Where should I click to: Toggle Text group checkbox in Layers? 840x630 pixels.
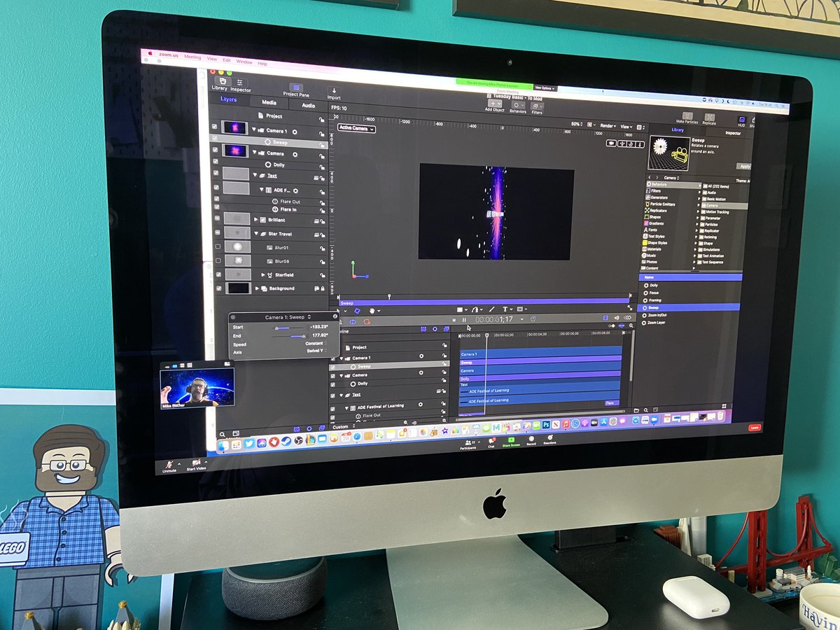(216, 173)
